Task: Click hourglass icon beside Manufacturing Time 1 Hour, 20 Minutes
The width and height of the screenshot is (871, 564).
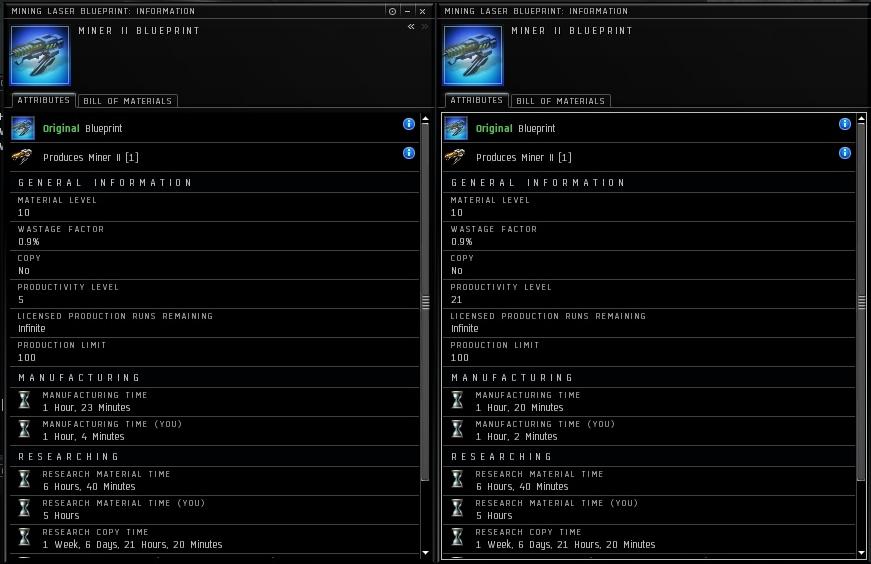Action: (457, 400)
